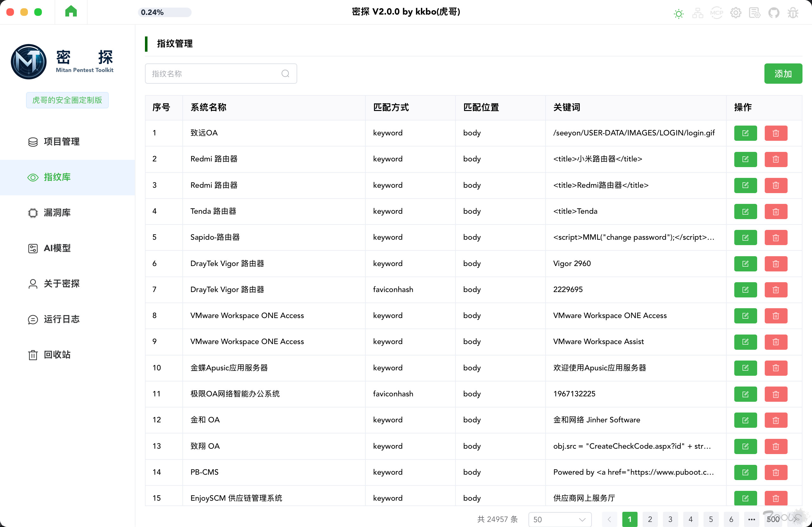The width and height of the screenshot is (812, 527).
Task: Open the 项目管理 menu
Action: click(x=68, y=142)
